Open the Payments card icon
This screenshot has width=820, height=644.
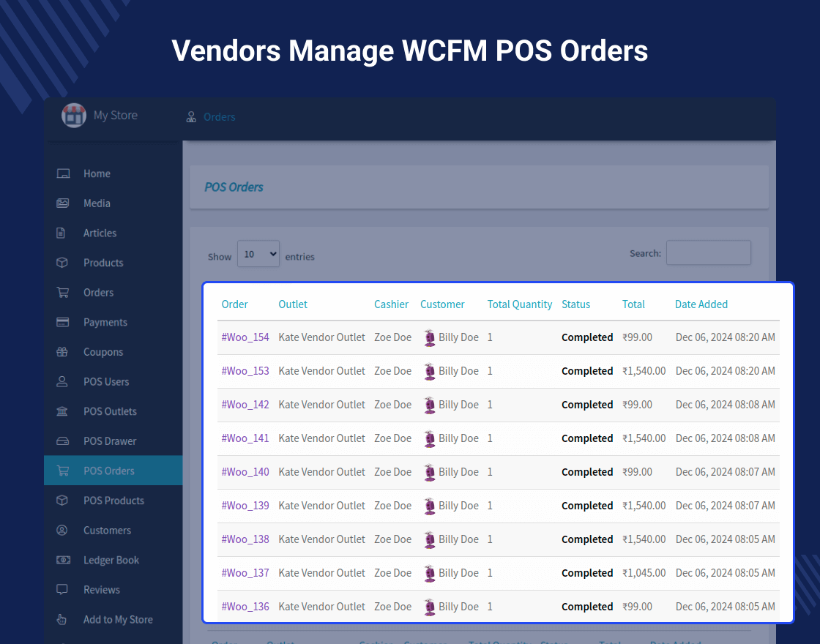[x=63, y=322]
